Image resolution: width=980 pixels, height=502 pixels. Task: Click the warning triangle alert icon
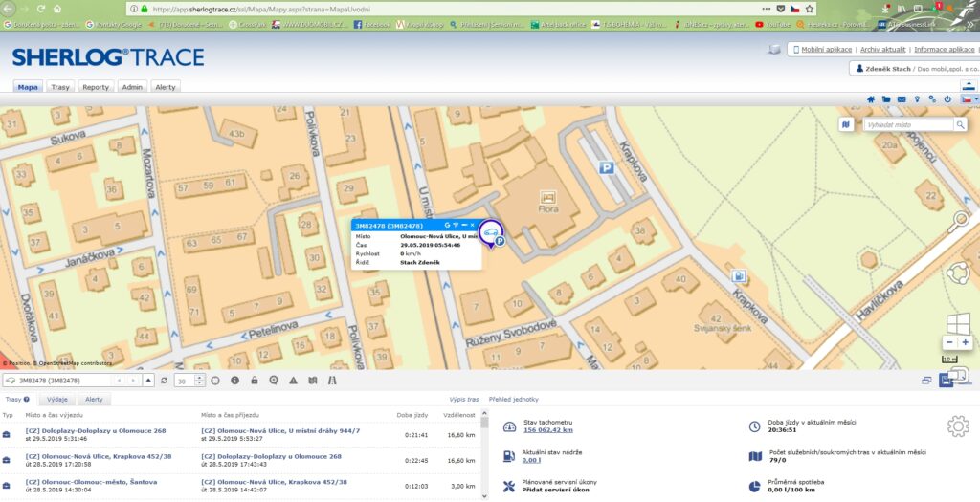(293, 381)
